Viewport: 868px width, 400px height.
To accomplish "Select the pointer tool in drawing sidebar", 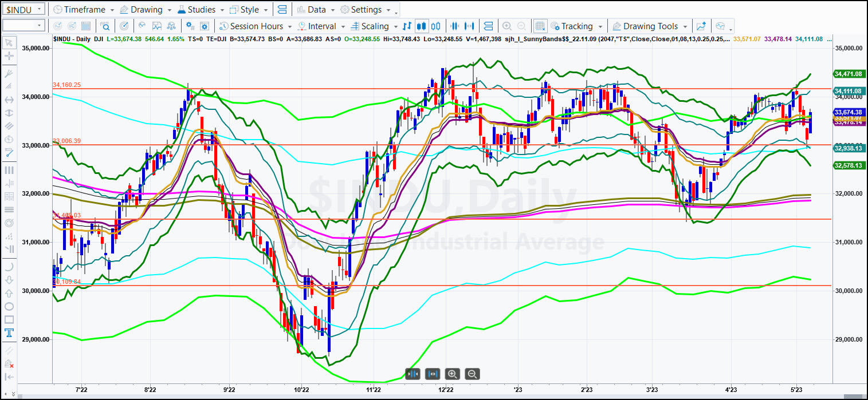I will (9, 43).
